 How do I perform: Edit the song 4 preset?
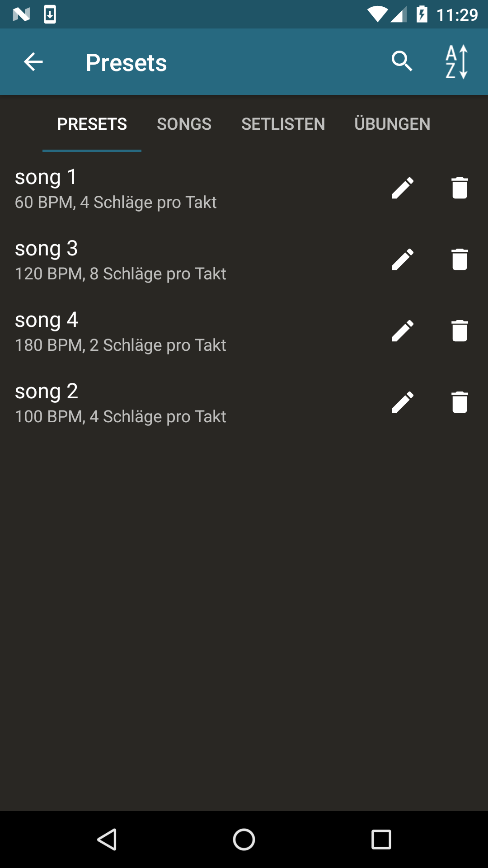(x=403, y=331)
